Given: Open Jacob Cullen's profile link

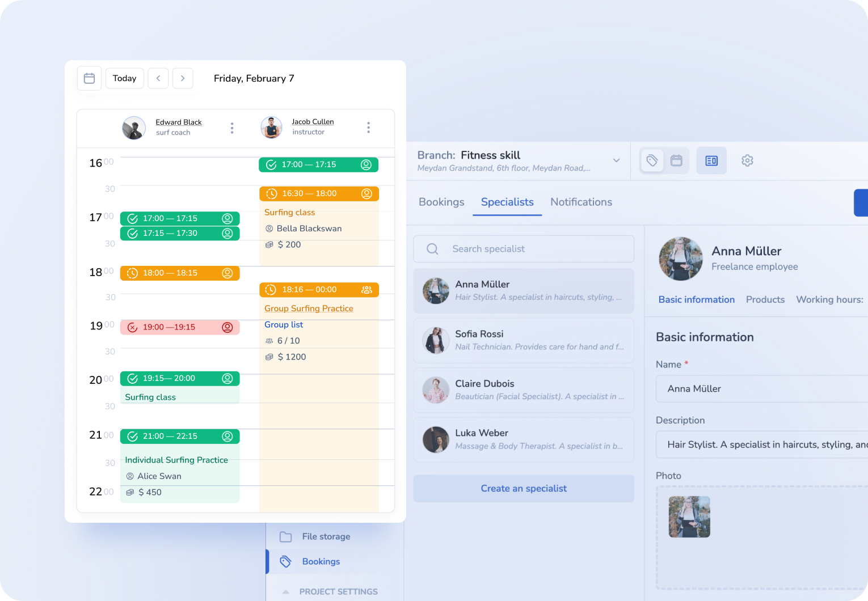Looking at the screenshot, I should [313, 121].
